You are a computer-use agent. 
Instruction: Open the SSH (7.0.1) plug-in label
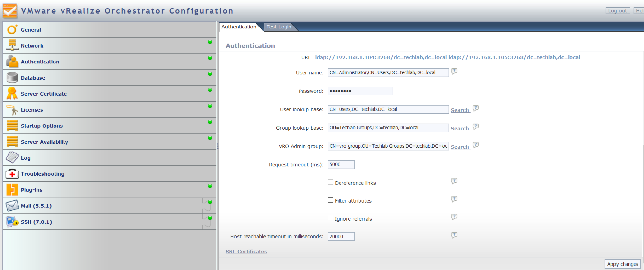pyautogui.click(x=36, y=222)
